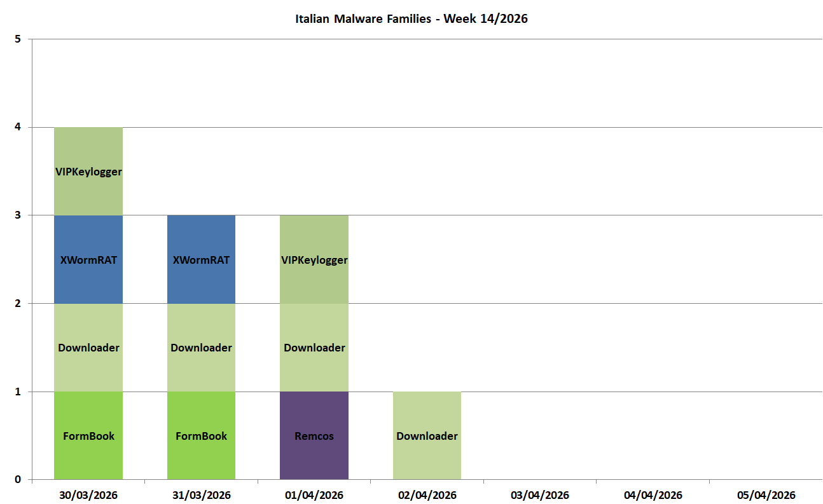Click the 30/03/2026 date axis label
This screenshot has height=504, width=823.
click(x=88, y=495)
